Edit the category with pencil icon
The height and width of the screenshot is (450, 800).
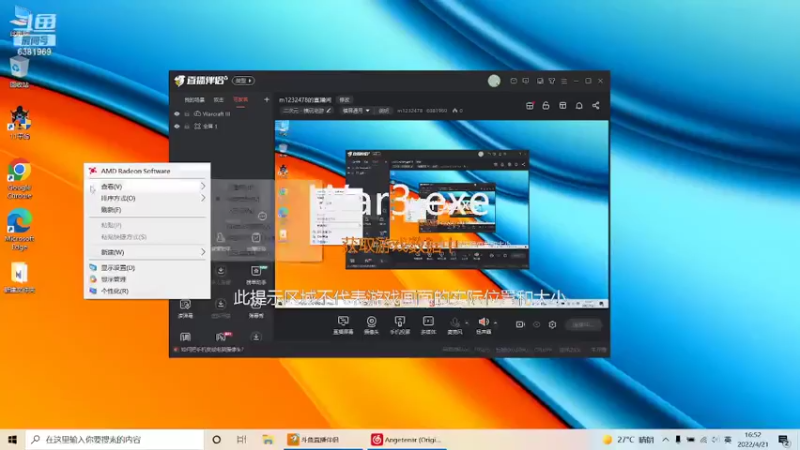pyautogui.click(x=329, y=110)
